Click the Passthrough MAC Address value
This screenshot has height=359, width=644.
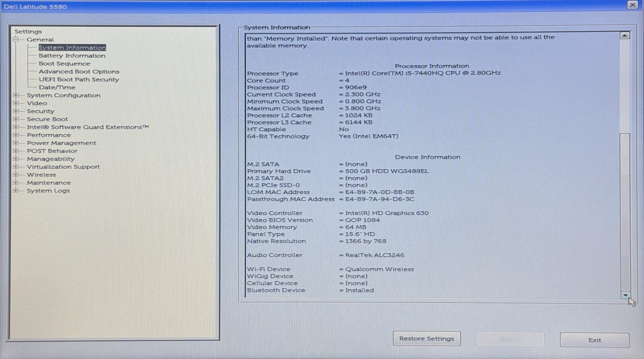point(380,199)
